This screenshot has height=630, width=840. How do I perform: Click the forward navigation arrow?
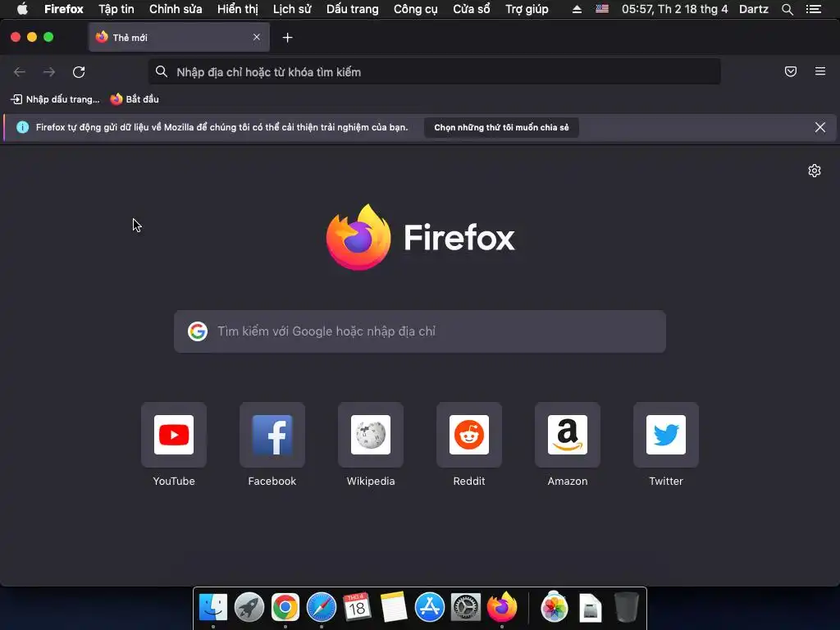[49, 72]
